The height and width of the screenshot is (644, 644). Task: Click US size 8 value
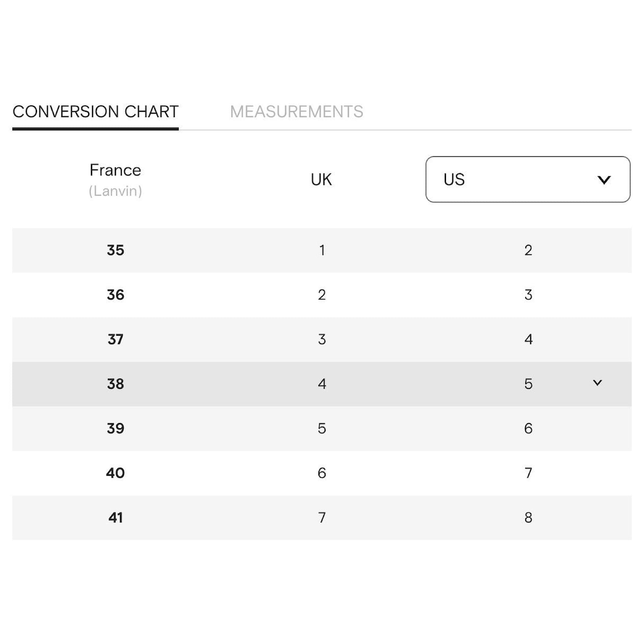(x=528, y=518)
